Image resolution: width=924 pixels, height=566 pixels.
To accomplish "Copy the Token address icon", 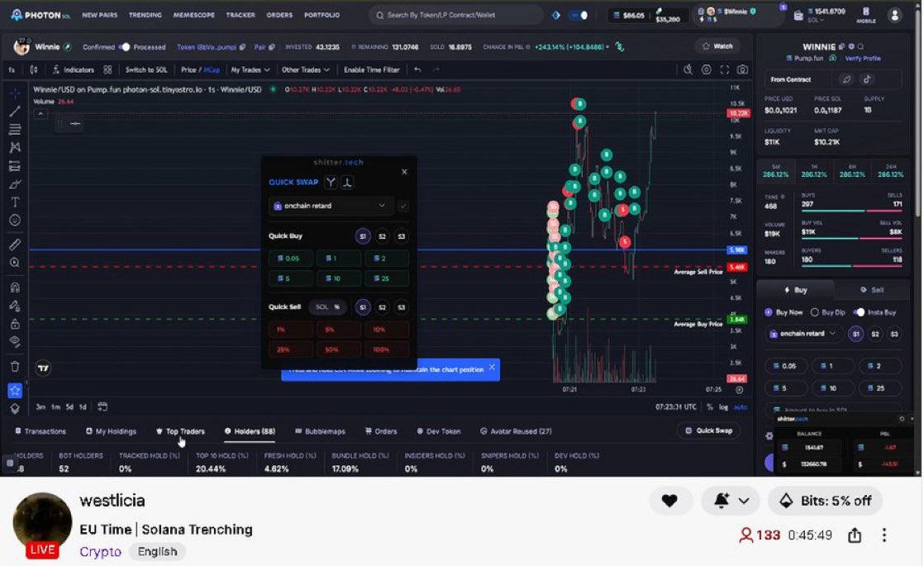I will pyautogui.click(x=242, y=46).
